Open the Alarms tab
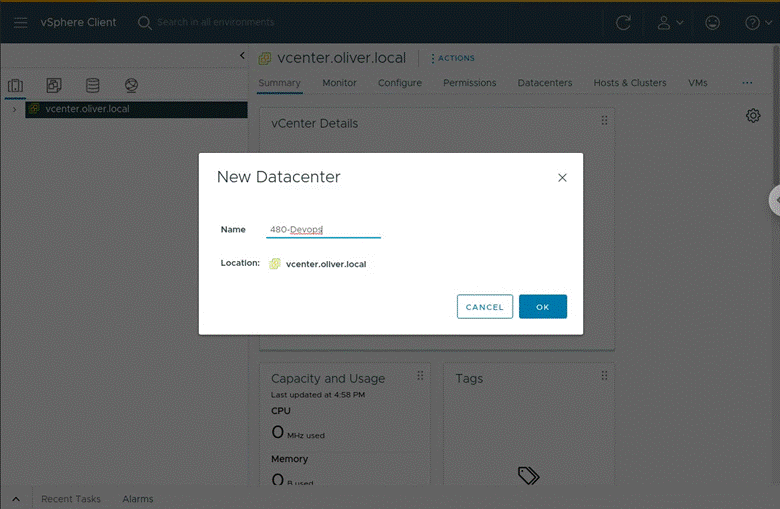Screen dimensions: 780x509 tap(138, 499)
